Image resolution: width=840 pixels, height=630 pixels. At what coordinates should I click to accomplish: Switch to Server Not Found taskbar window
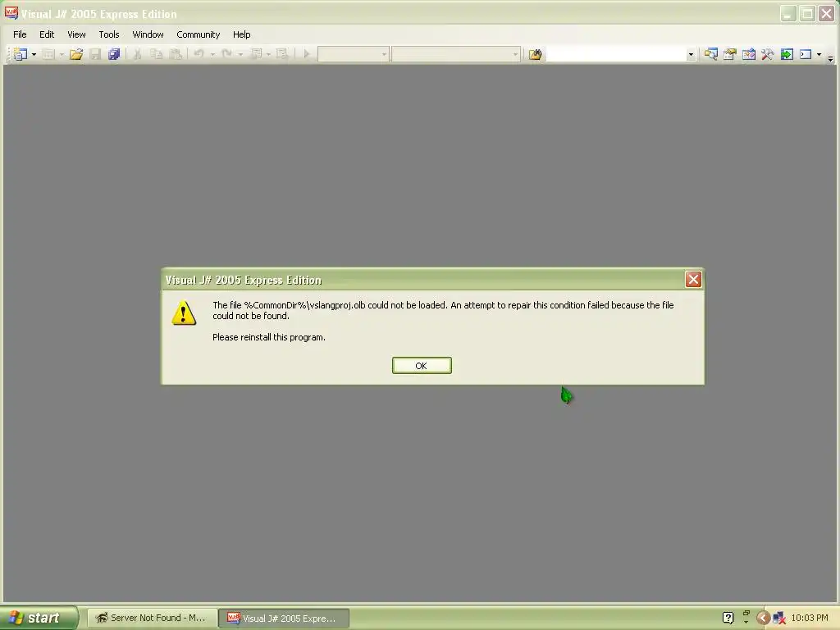coord(152,618)
